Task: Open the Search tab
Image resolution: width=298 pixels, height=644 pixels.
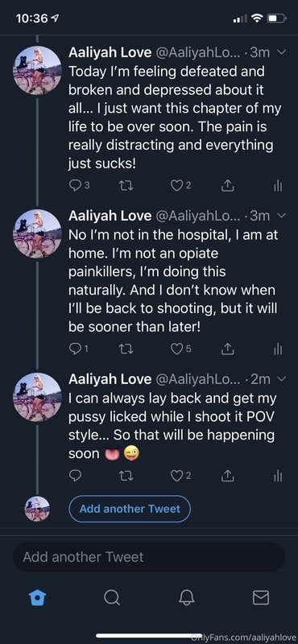Action: [111, 597]
